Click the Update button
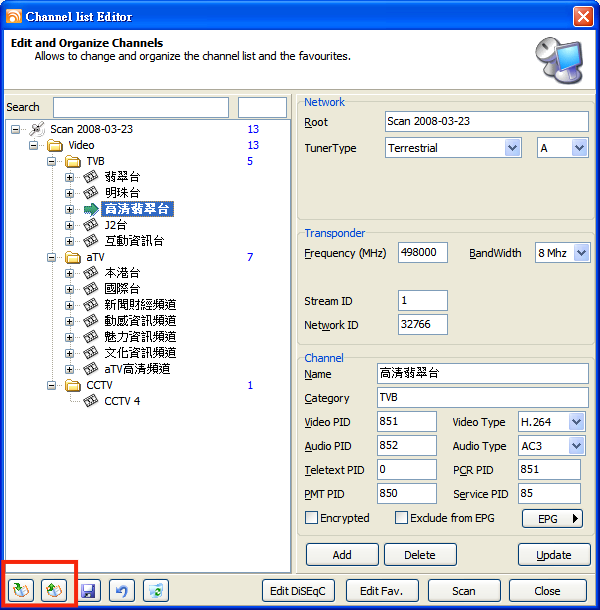Screen dimensions: 600x610 [x=554, y=555]
